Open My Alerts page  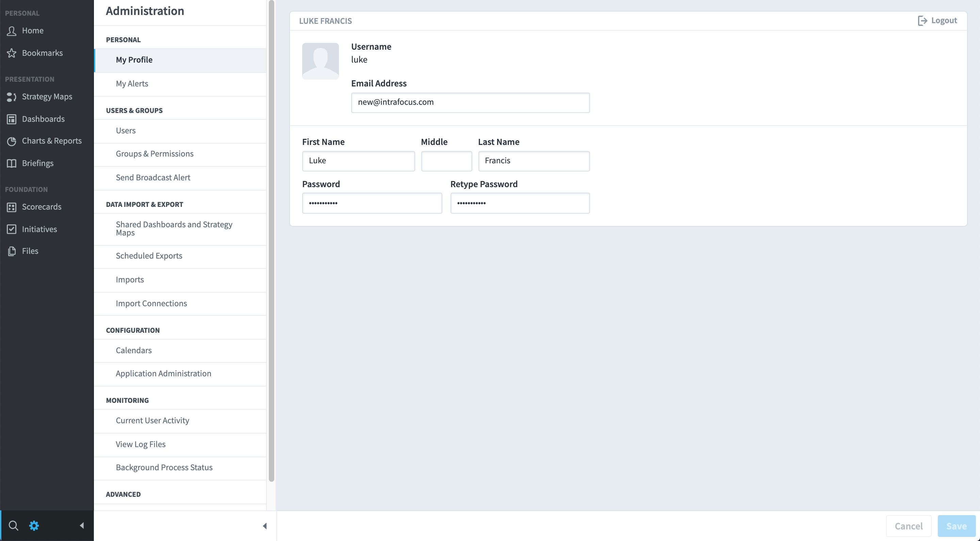[x=180, y=84]
